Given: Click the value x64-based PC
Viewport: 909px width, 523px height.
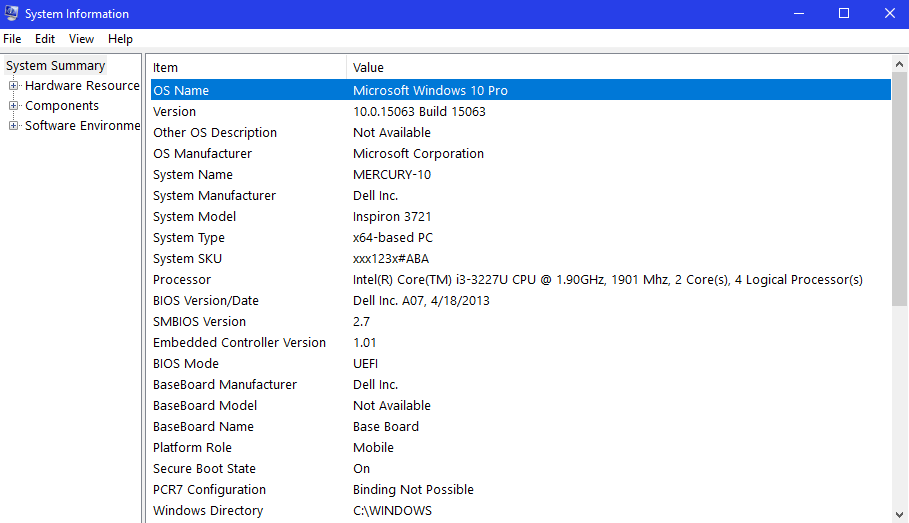Looking at the screenshot, I should pos(392,238).
